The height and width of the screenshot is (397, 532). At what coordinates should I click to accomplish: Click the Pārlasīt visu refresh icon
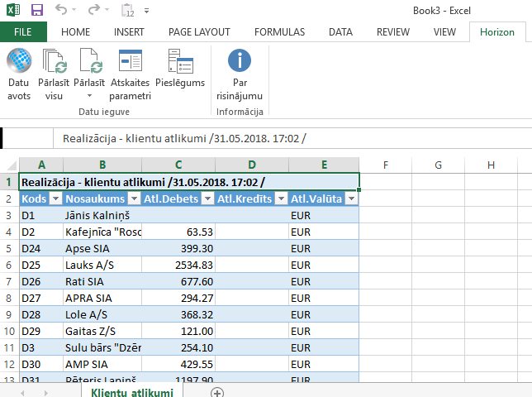[55, 61]
